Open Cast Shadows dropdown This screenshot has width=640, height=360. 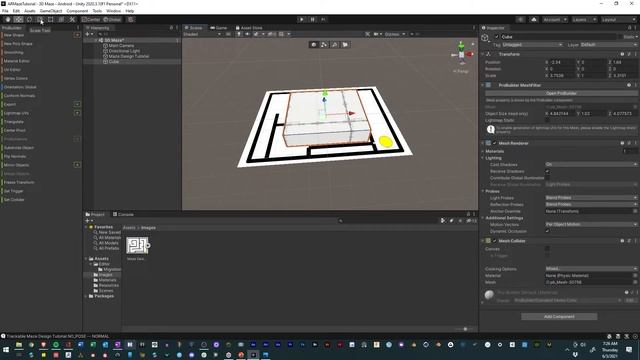591,164
